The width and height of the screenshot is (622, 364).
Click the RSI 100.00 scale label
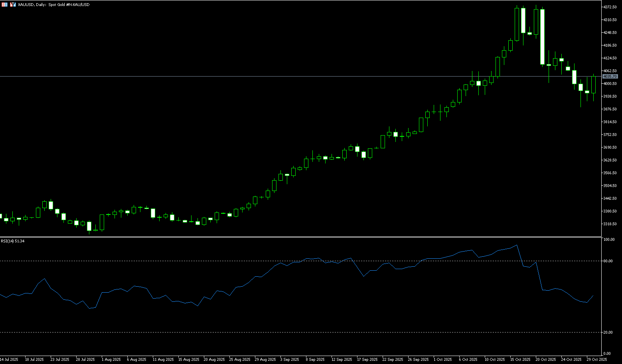[x=609, y=240]
